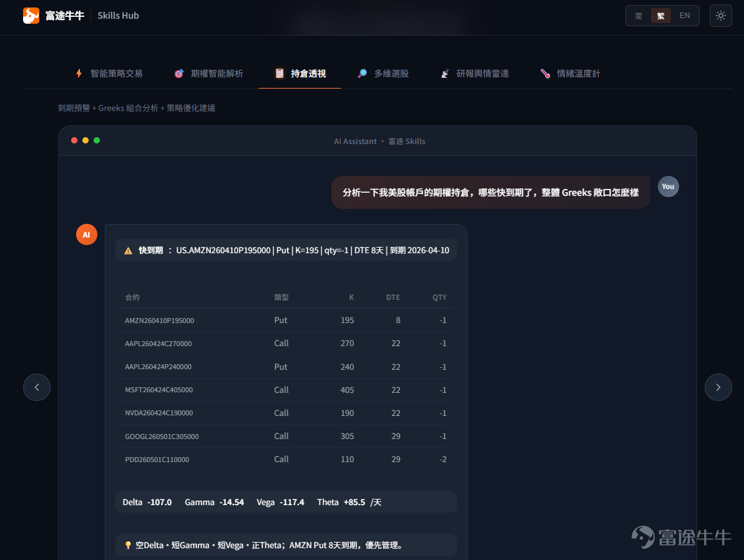Click the 空Delta summary advice line
The width and height of the screenshot is (744, 560).
[x=286, y=545]
